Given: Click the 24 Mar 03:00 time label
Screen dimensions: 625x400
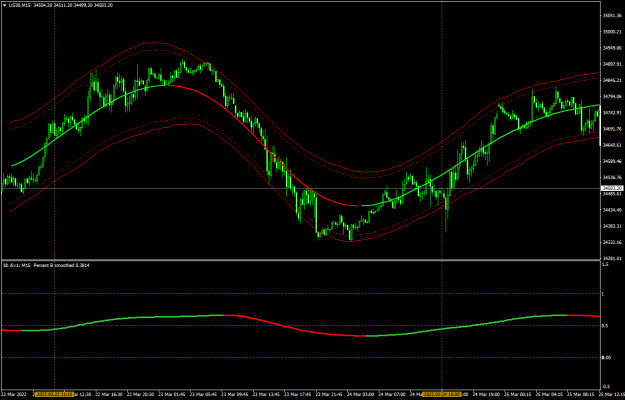Looking at the screenshot, I should pyautogui.click(x=362, y=394).
